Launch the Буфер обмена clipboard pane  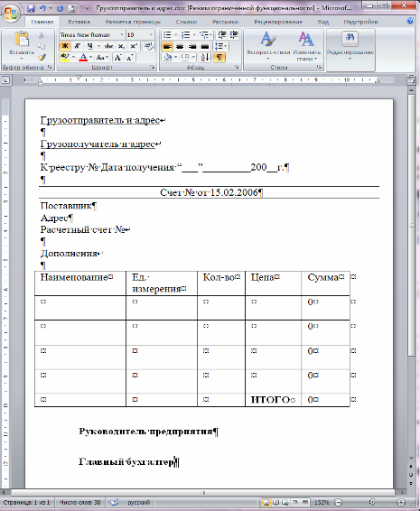[x=50, y=67]
